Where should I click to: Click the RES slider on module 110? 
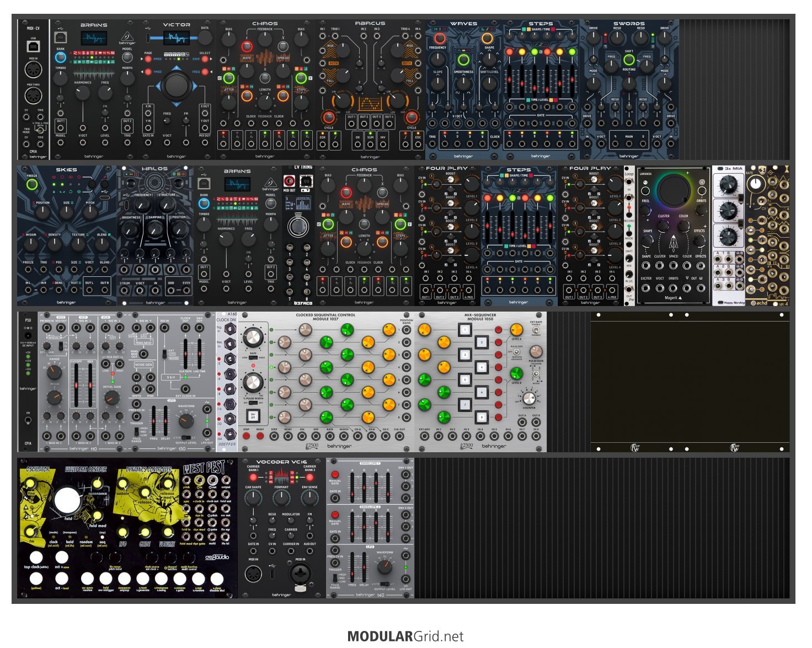coord(90,385)
